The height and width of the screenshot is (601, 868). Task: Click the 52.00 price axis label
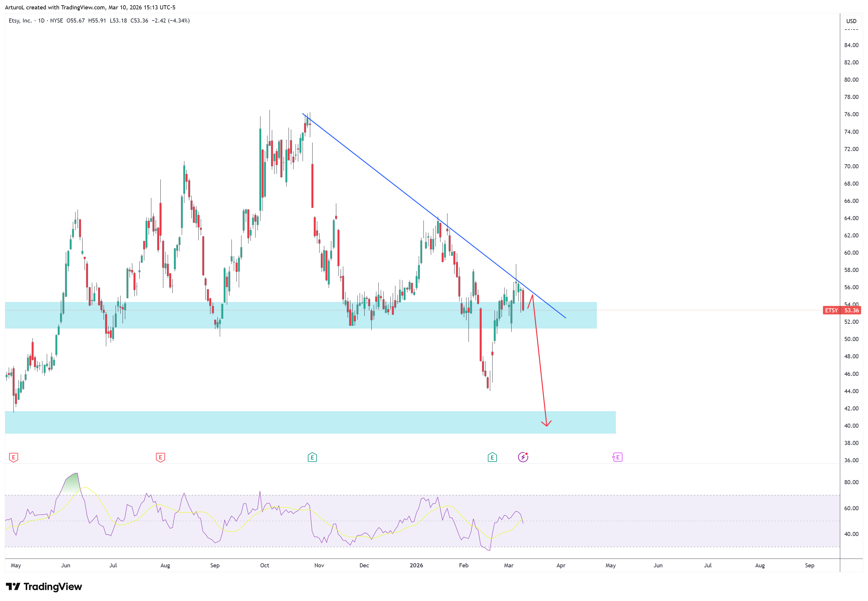(x=851, y=322)
